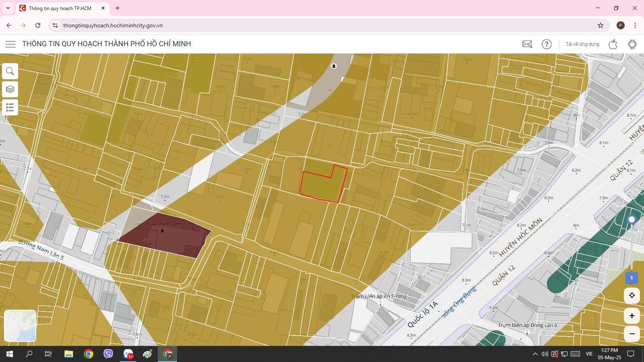Show hidden system tray icons

pyautogui.click(x=535, y=354)
